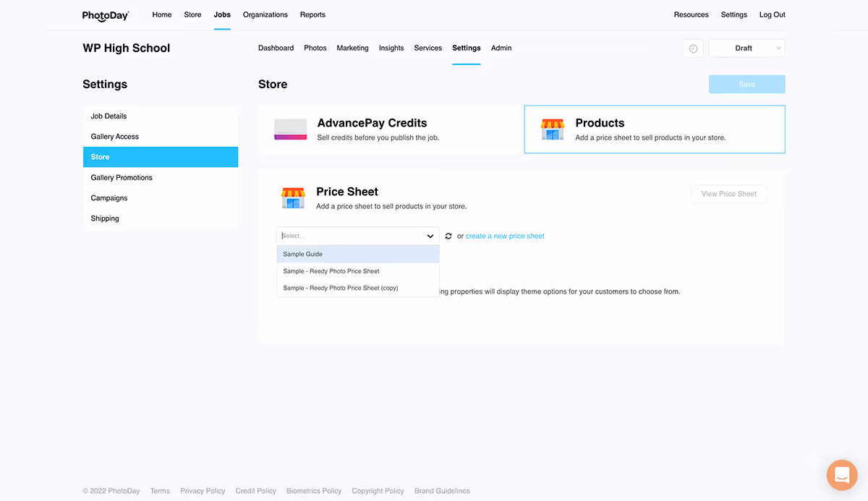868x501 pixels.
Task: Switch to the job Settings tab
Action: [x=467, y=48]
